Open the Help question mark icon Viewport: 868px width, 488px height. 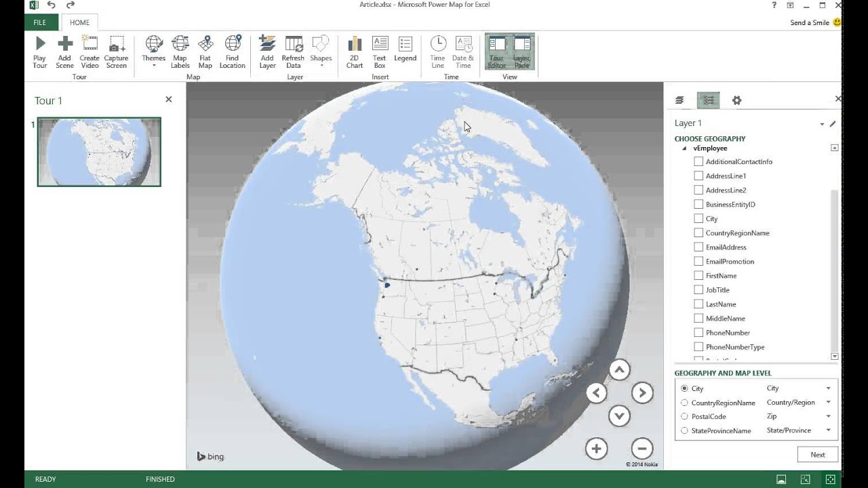point(774,5)
